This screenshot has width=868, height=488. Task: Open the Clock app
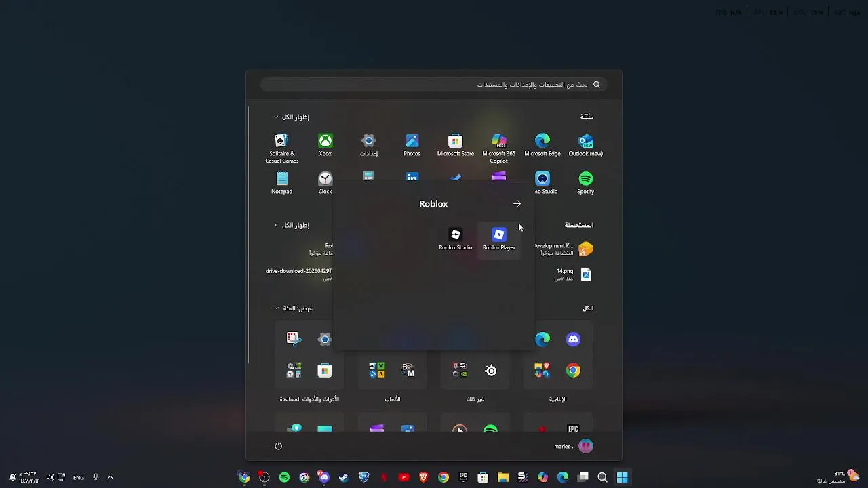[325, 183]
